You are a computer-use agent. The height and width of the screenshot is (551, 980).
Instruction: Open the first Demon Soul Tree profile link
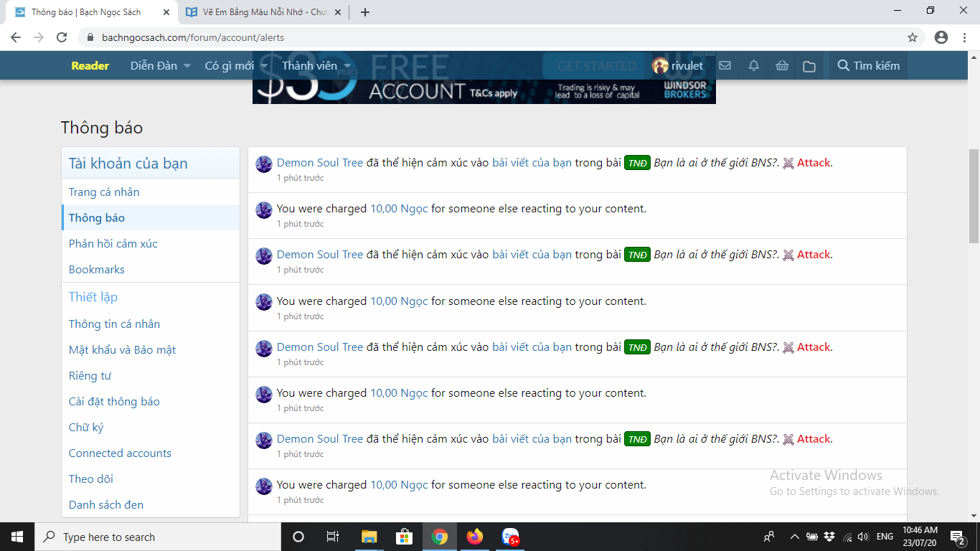(x=320, y=163)
